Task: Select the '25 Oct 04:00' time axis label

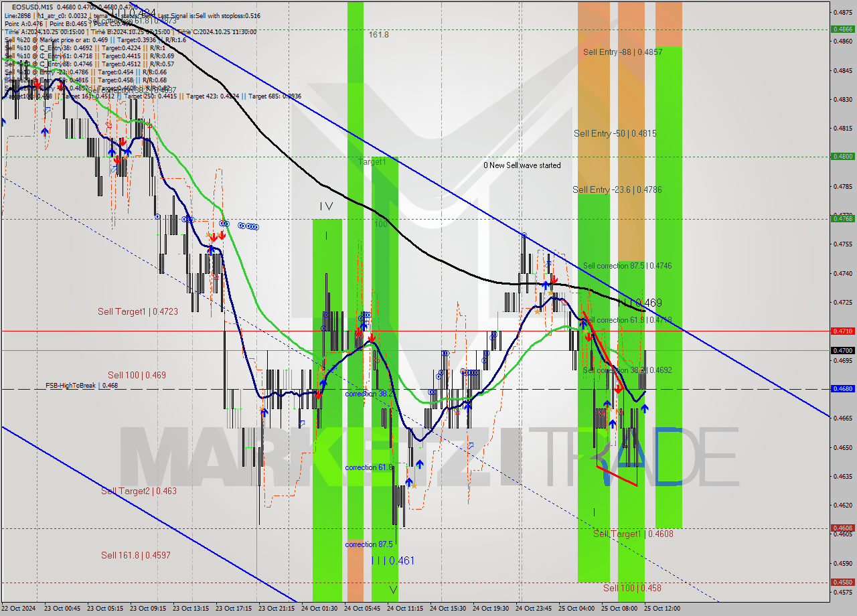Action: click(576, 609)
